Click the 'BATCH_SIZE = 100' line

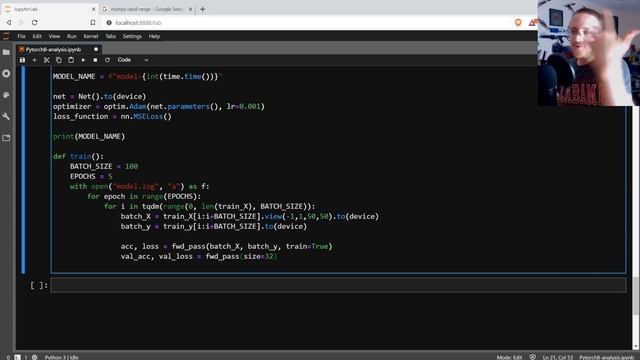104,166
